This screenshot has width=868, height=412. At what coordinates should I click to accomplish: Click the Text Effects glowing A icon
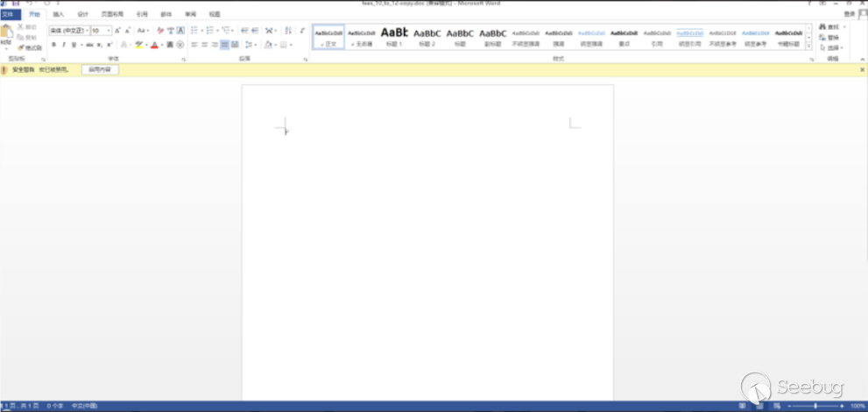click(123, 45)
